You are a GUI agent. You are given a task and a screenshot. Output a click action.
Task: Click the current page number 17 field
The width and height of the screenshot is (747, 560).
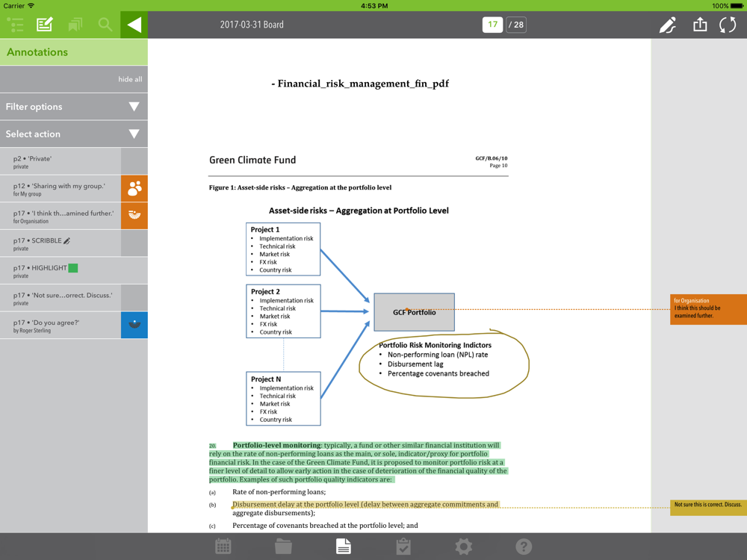pyautogui.click(x=492, y=25)
